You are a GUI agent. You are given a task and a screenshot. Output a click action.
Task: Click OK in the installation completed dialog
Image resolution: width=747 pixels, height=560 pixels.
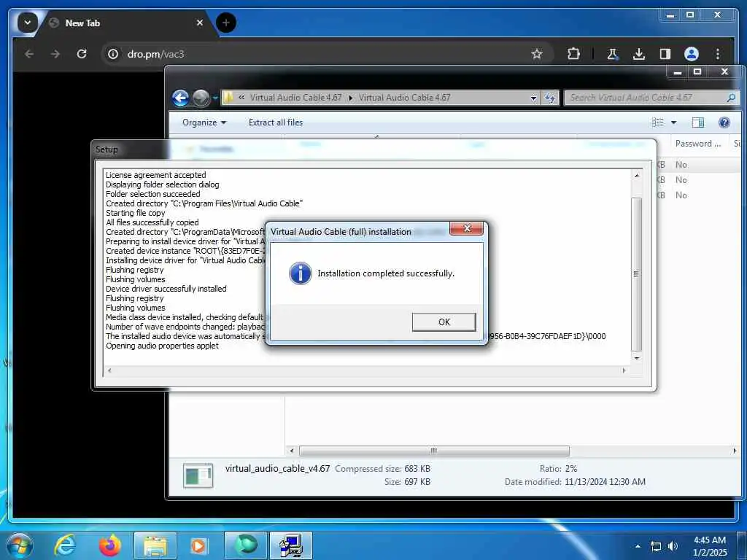444,322
